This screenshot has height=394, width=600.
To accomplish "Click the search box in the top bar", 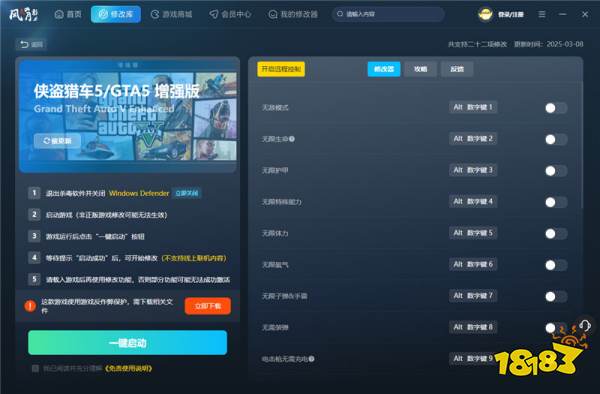I will [388, 14].
